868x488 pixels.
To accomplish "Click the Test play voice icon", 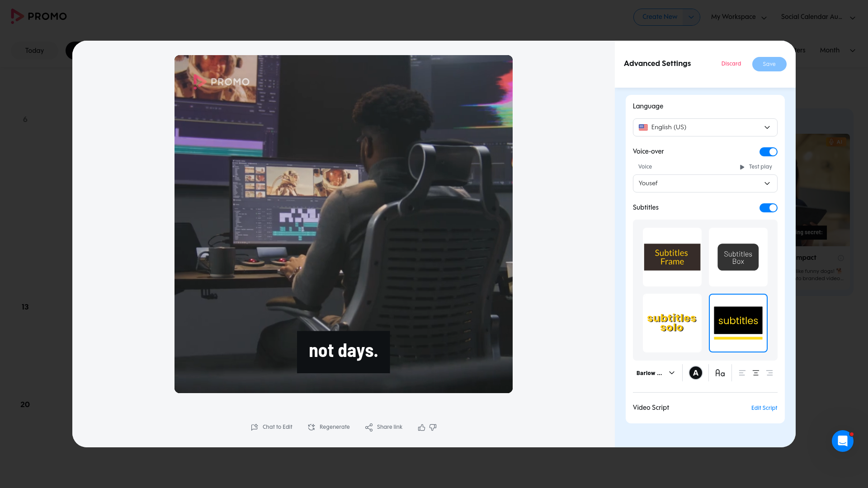I will tap(742, 167).
